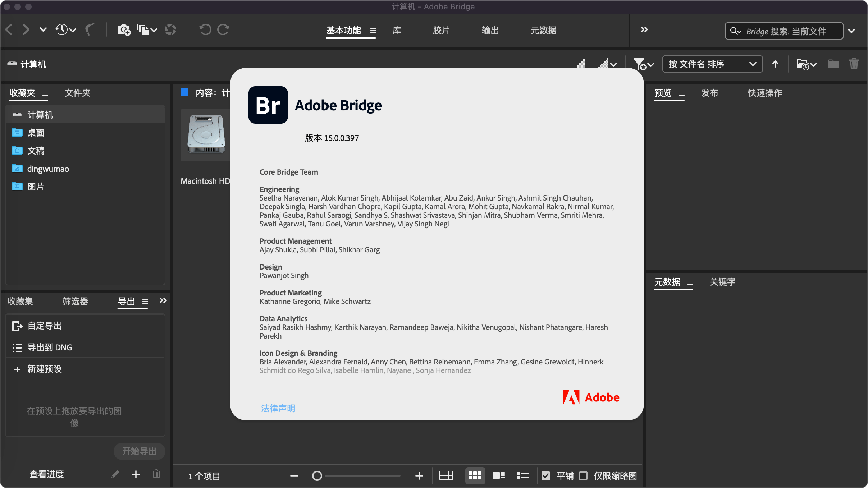Click the rotate counterclockwise icon

[x=205, y=30]
